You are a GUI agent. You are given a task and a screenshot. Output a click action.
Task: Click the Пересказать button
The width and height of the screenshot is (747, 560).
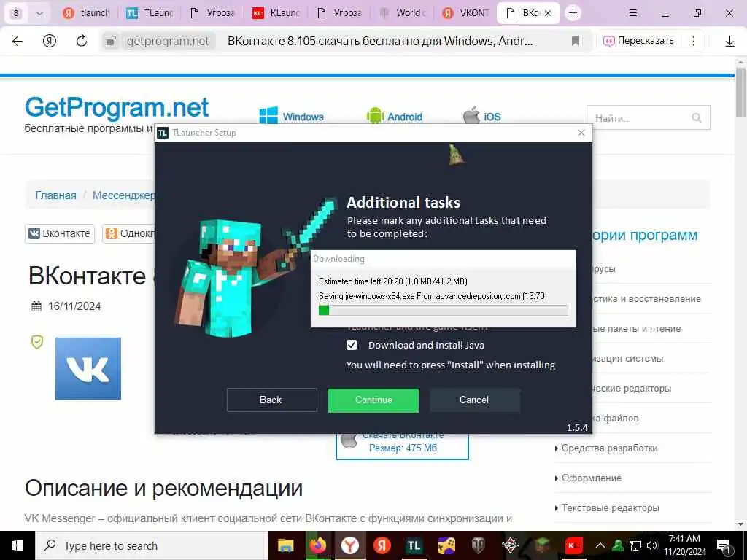[x=639, y=41]
